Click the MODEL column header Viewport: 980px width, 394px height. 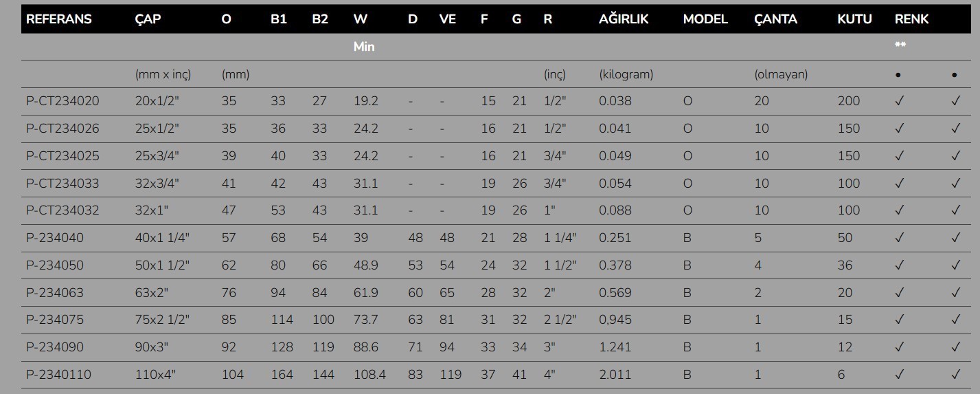coord(705,19)
